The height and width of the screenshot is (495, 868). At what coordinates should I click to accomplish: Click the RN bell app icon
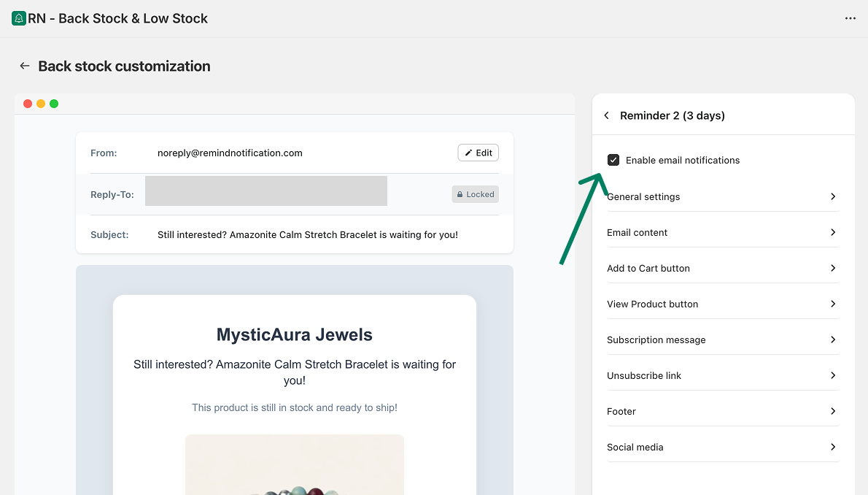click(x=19, y=18)
